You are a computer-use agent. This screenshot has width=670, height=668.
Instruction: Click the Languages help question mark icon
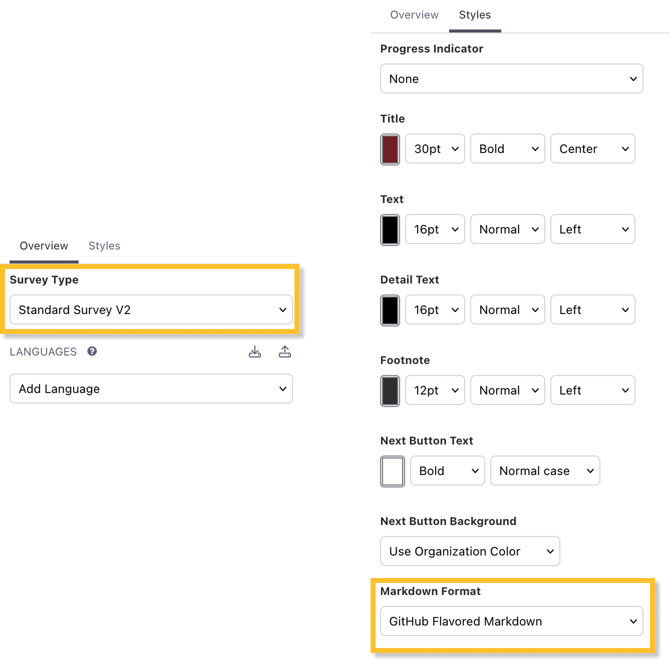coord(92,352)
